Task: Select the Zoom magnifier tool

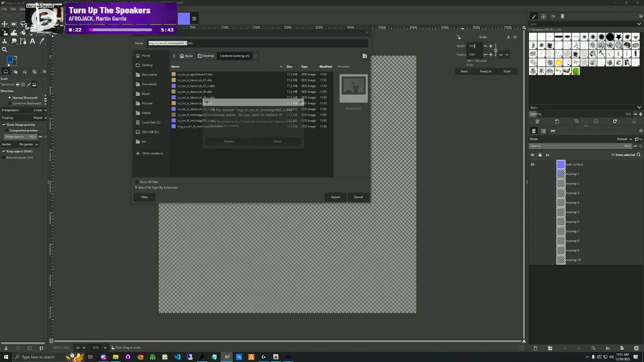Action: click(5, 49)
